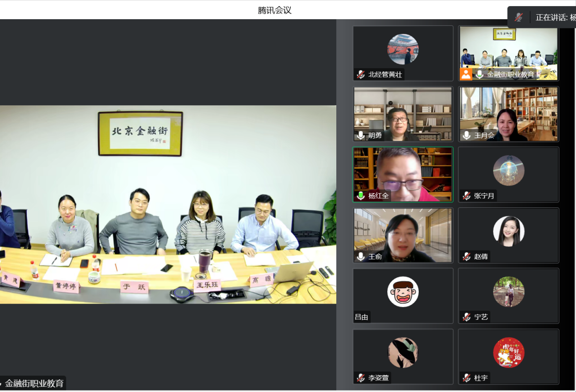Click the muted mic icon beside 赵倩
The width and height of the screenshot is (576, 392).
[466, 256]
